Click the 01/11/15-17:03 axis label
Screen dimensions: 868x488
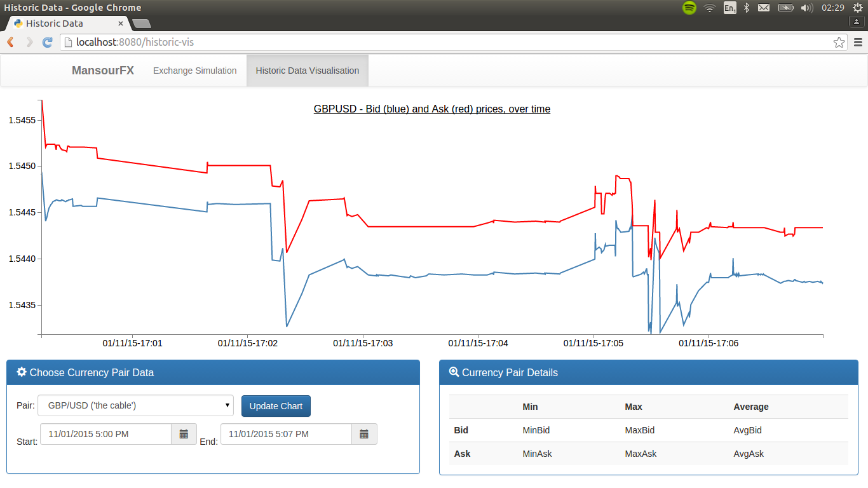click(363, 343)
